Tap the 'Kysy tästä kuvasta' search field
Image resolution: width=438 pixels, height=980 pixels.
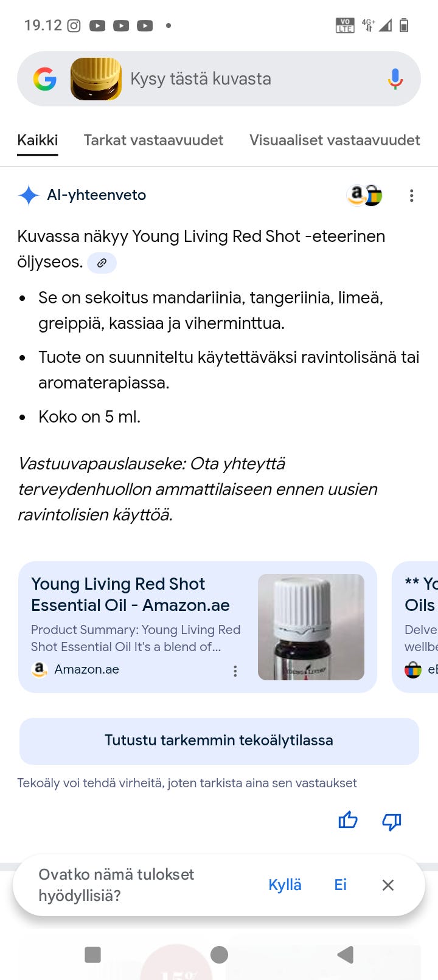(x=243, y=79)
